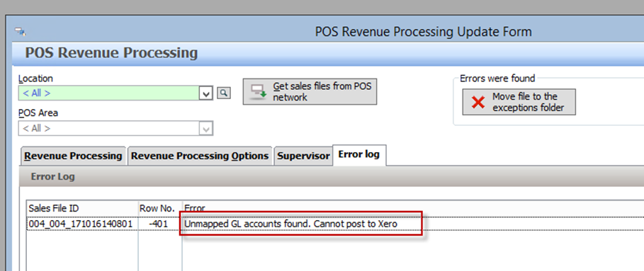
Task: Click the Row No. column header
Action: coord(160,208)
